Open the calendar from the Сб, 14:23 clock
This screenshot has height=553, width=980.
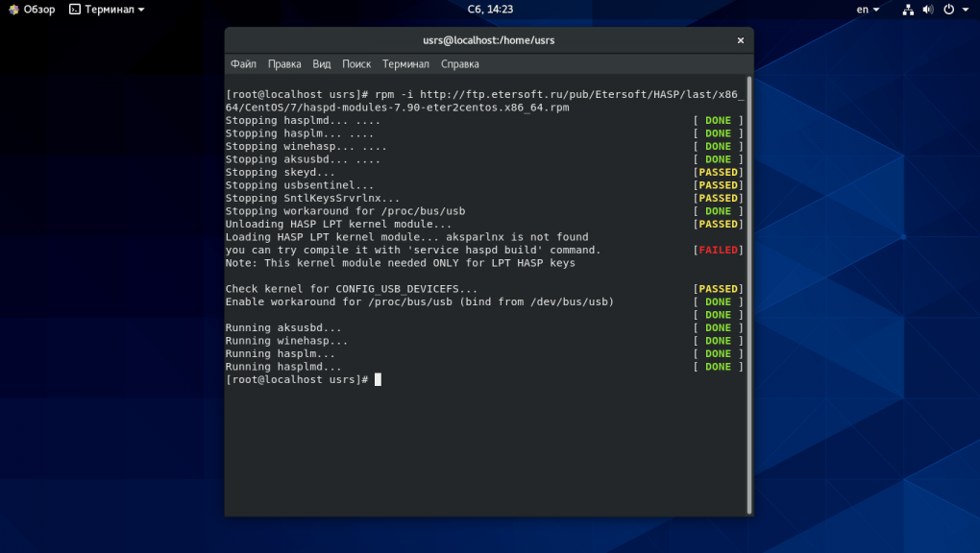[489, 10]
